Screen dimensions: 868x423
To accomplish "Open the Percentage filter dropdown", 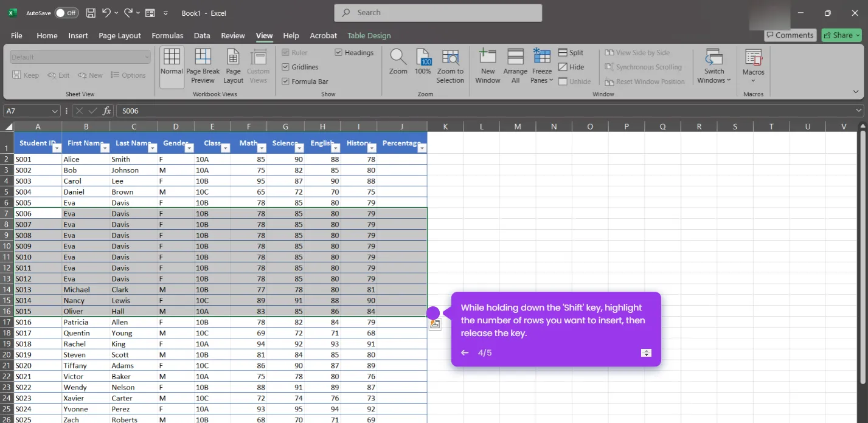I will pyautogui.click(x=422, y=148).
